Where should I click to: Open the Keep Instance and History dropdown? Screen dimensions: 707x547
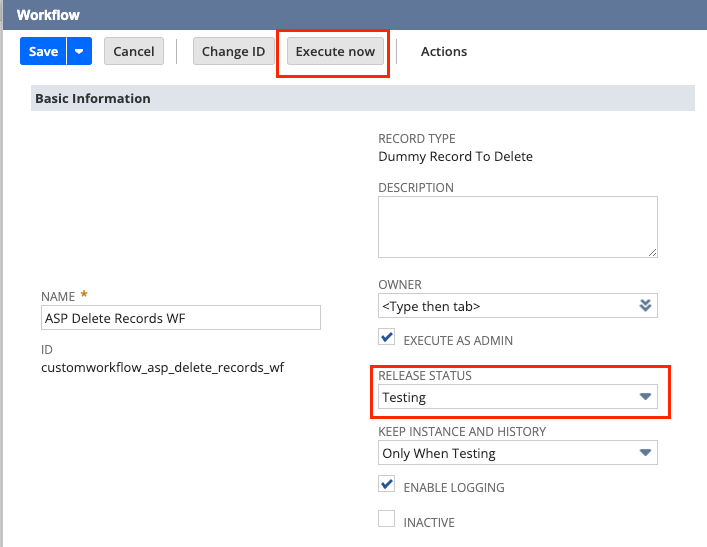517,453
